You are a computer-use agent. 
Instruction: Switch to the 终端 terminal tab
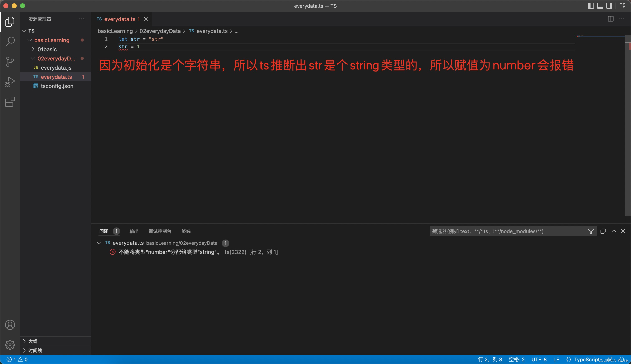(x=186, y=231)
